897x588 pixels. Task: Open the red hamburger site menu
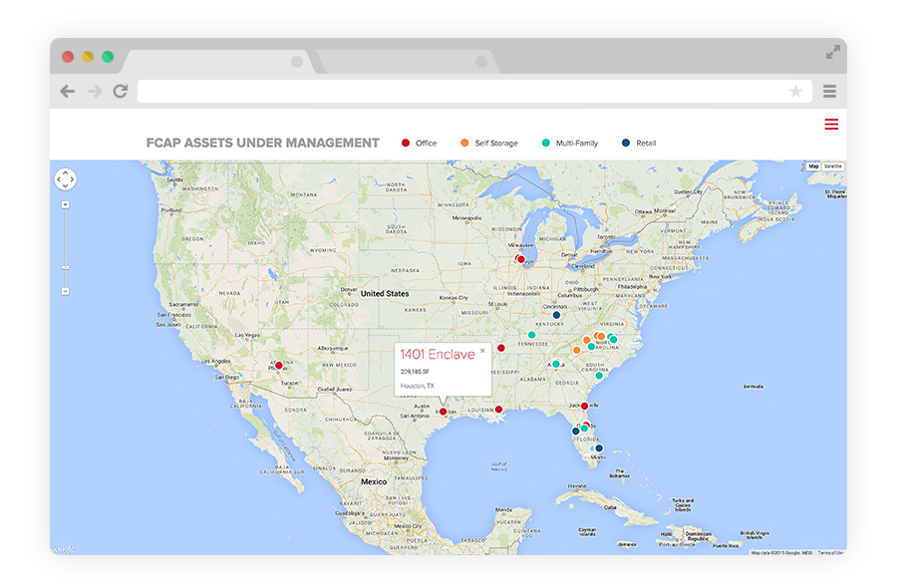coord(831,125)
